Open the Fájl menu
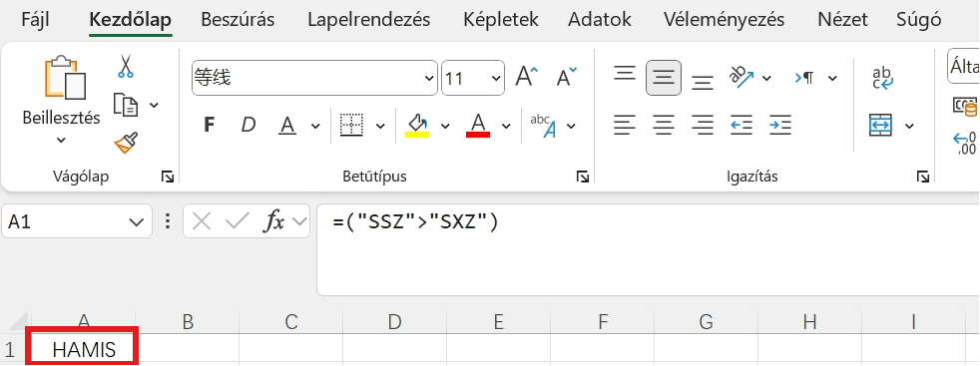The width and height of the screenshot is (980, 366). pos(36,19)
